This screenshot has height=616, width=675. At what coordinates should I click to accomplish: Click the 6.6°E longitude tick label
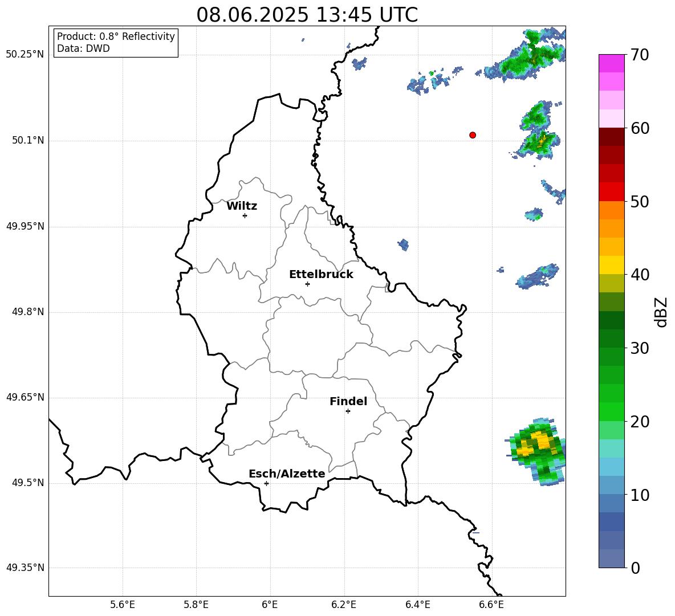pyautogui.click(x=491, y=605)
